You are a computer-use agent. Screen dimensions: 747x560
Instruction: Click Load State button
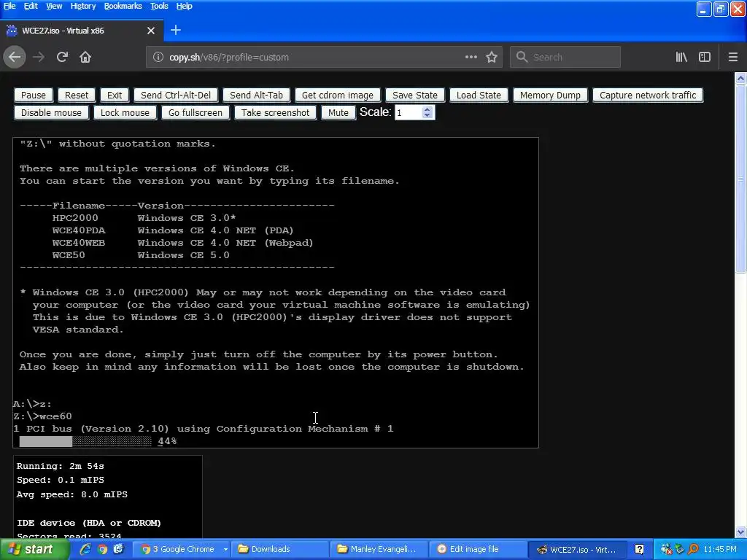[x=479, y=96]
